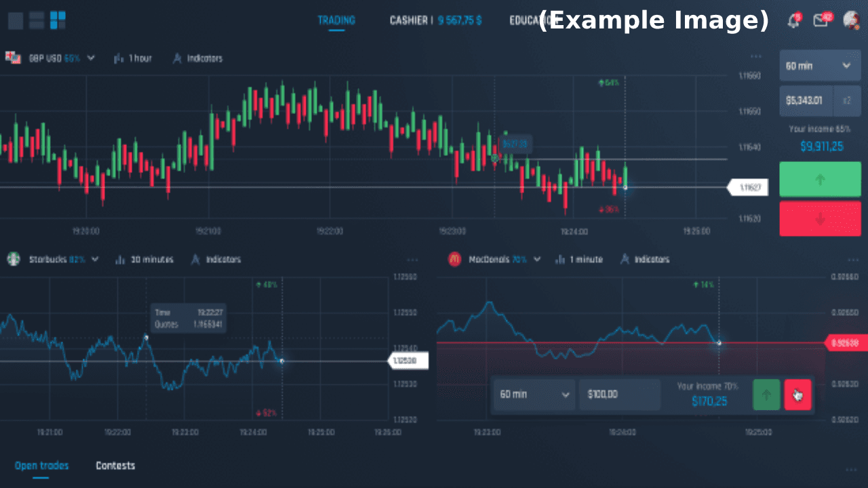This screenshot has height=488, width=868.
Task: Switch to the Contests tab
Action: 115,466
